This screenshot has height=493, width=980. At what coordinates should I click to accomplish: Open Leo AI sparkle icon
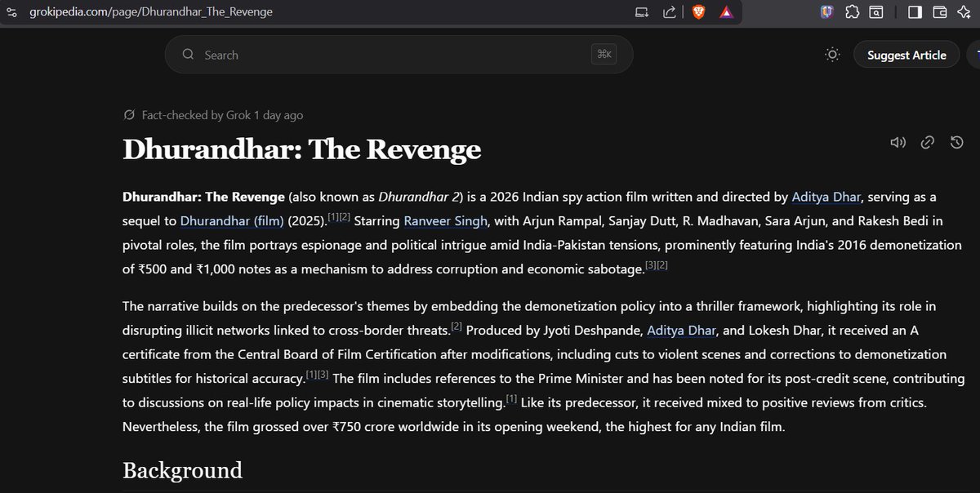point(964,11)
